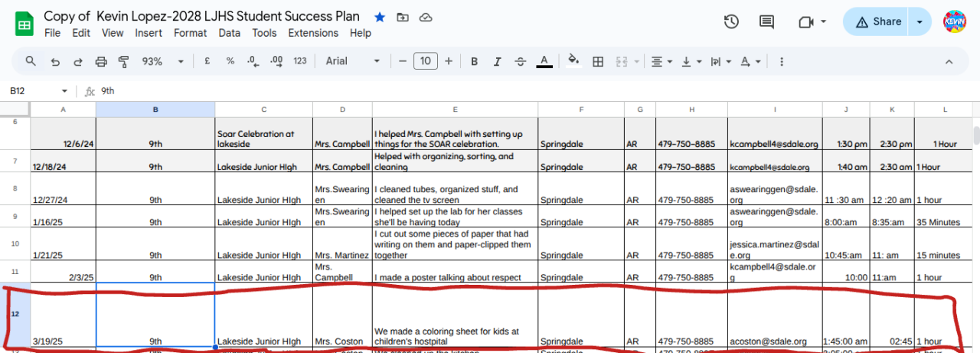Open the Format menu
980x353 pixels.
click(190, 33)
